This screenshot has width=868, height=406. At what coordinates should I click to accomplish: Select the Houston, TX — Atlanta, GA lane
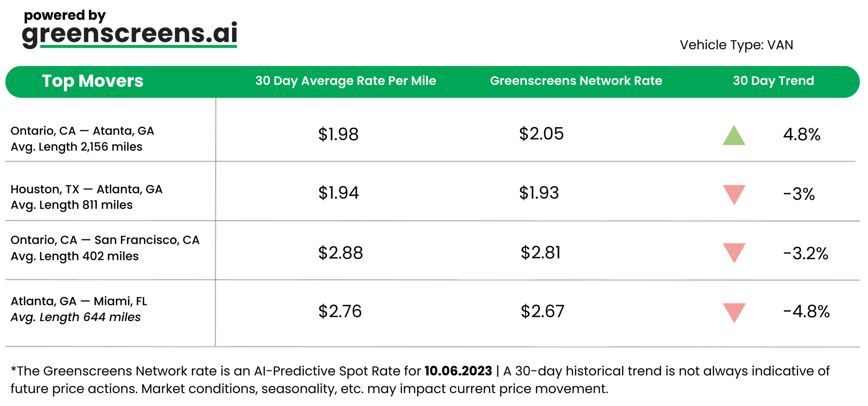pyautogui.click(x=86, y=190)
